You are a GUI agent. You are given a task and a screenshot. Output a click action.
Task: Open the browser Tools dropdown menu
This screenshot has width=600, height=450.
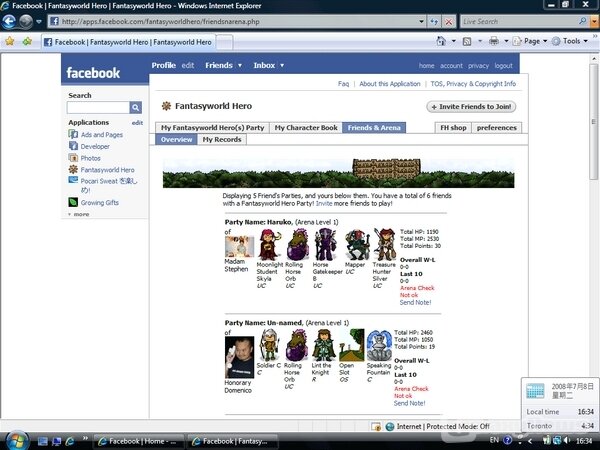point(574,42)
